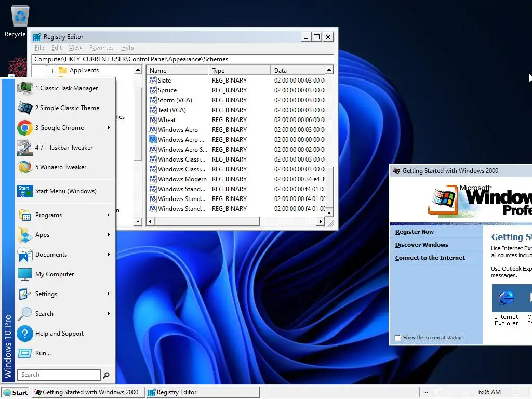532x399 pixels.
Task: Open Winaero Tweaker entry
Action: click(x=65, y=167)
